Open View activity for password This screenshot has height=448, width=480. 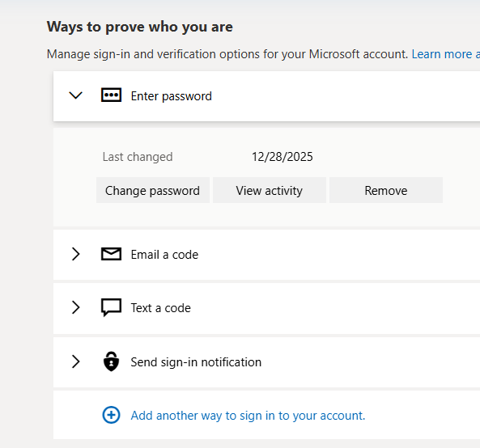pyautogui.click(x=270, y=190)
